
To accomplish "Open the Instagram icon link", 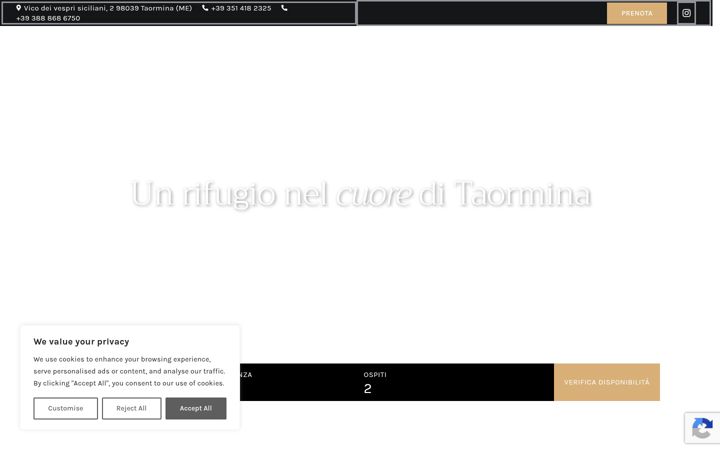I will click(x=686, y=13).
